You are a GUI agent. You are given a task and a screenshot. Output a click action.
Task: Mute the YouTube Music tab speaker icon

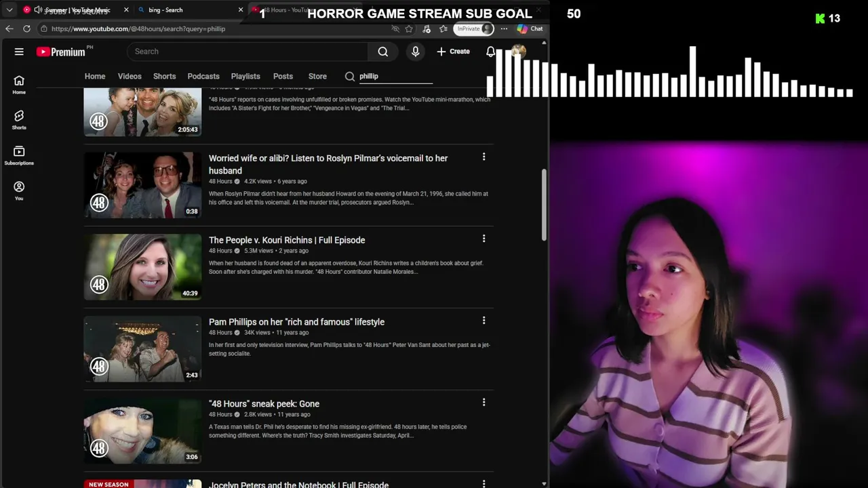pyautogui.click(x=38, y=9)
